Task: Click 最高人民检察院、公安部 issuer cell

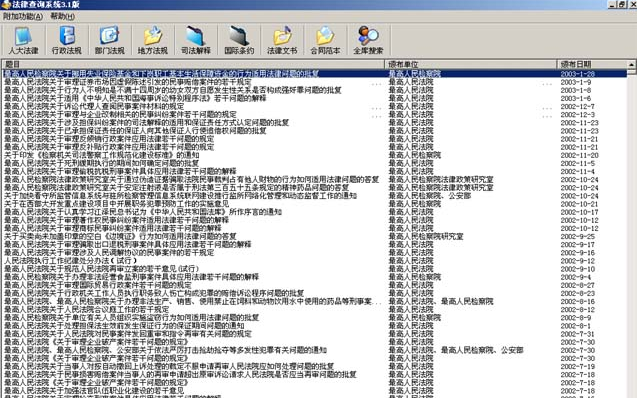Action: (x=430, y=196)
